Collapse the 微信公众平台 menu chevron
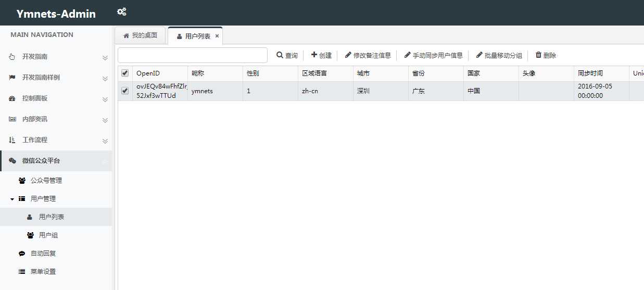This screenshot has width=644, height=290. [105, 161]
